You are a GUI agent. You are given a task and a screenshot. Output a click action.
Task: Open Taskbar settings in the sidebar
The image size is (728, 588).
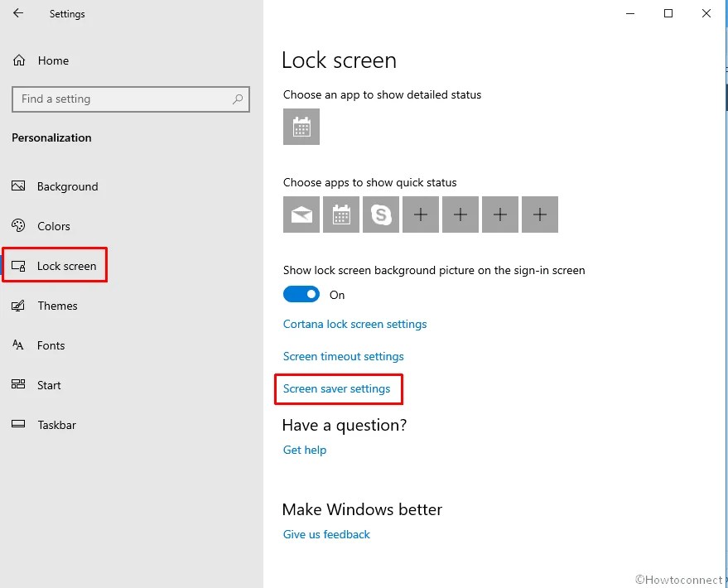(x=55, y=424)
